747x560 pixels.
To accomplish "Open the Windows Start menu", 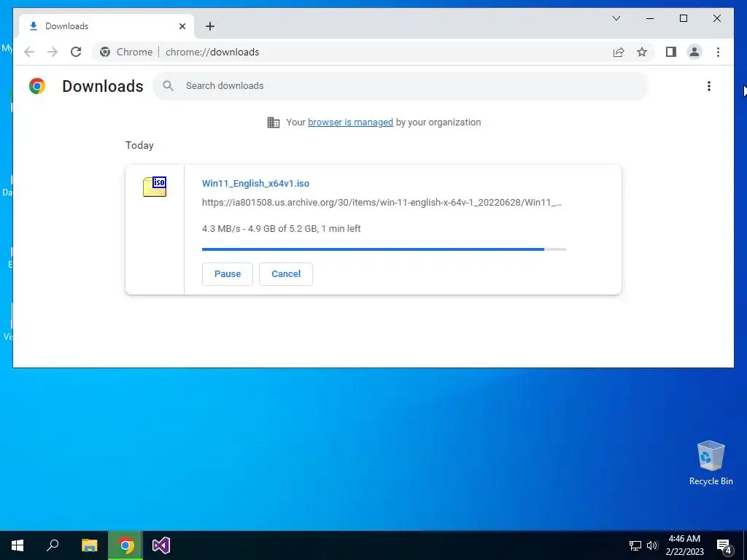I will pyautogui.click(x=18, y=545).
